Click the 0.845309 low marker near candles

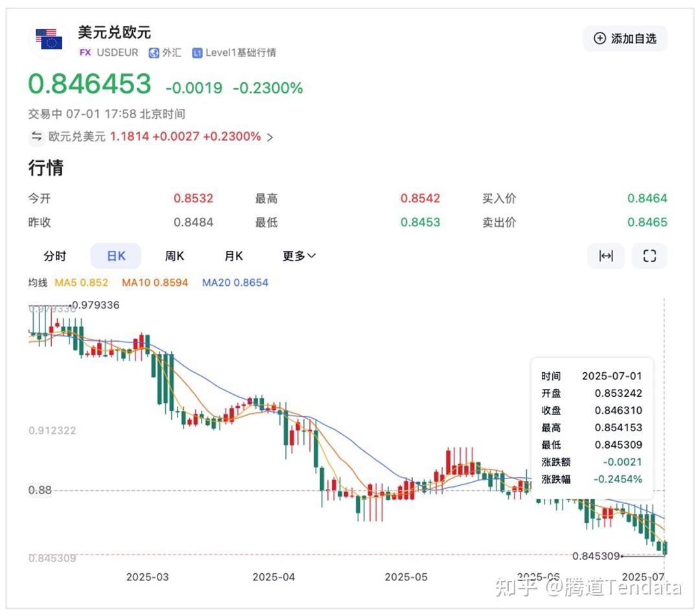pyautogui.click(x=596, y=556)
